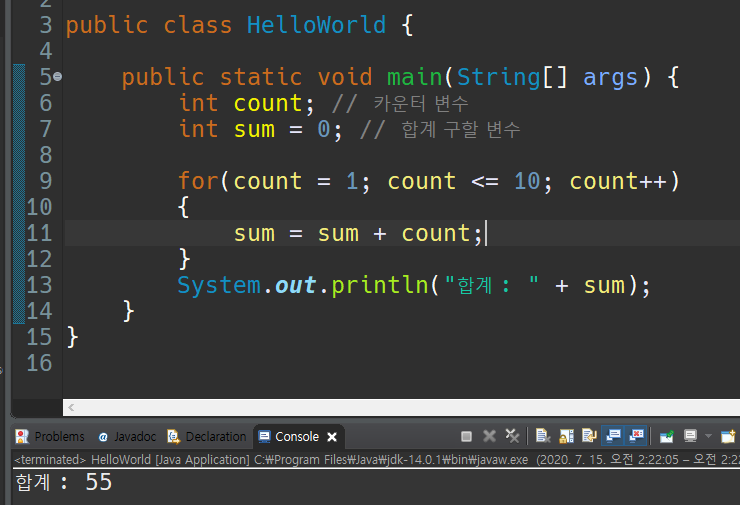Toggle Show Console on standard error change

(x=636, y=436)
